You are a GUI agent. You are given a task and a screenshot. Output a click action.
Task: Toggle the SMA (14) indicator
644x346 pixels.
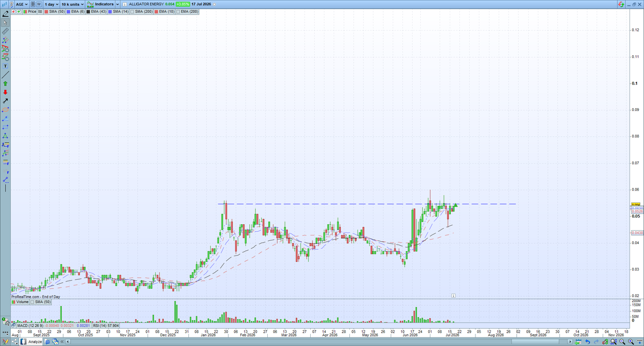[x=118, y=11]
